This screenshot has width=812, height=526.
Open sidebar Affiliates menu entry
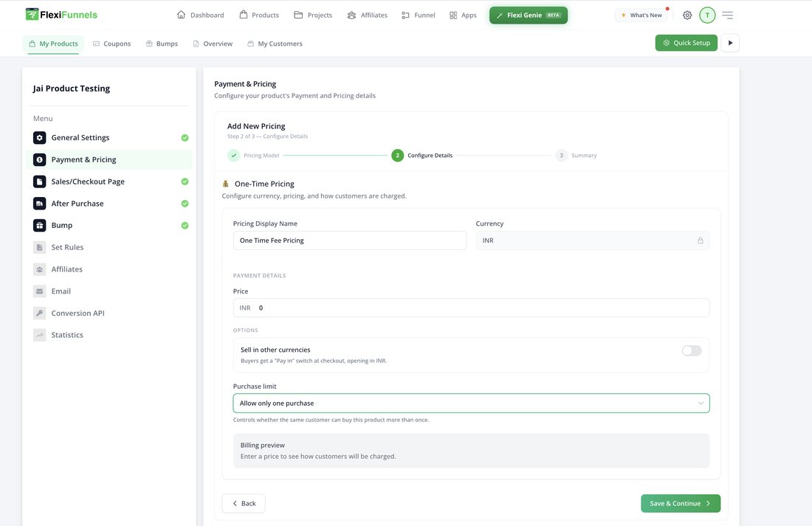click(109, 269)
